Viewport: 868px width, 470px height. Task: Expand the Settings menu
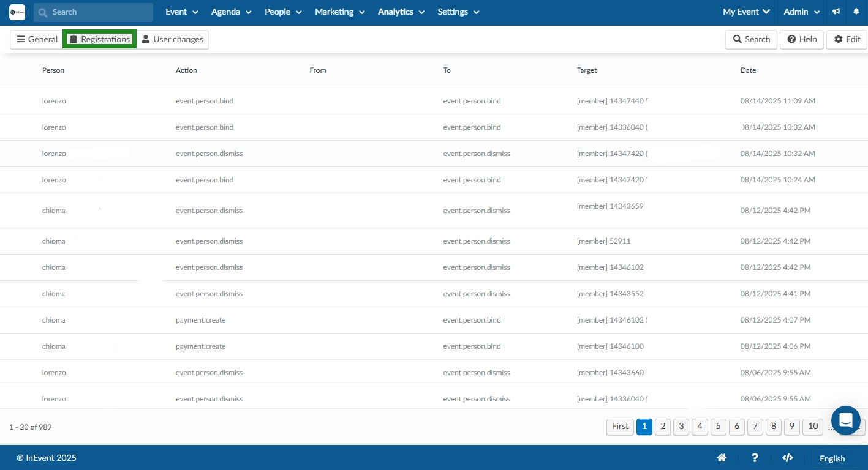point(458,12)
